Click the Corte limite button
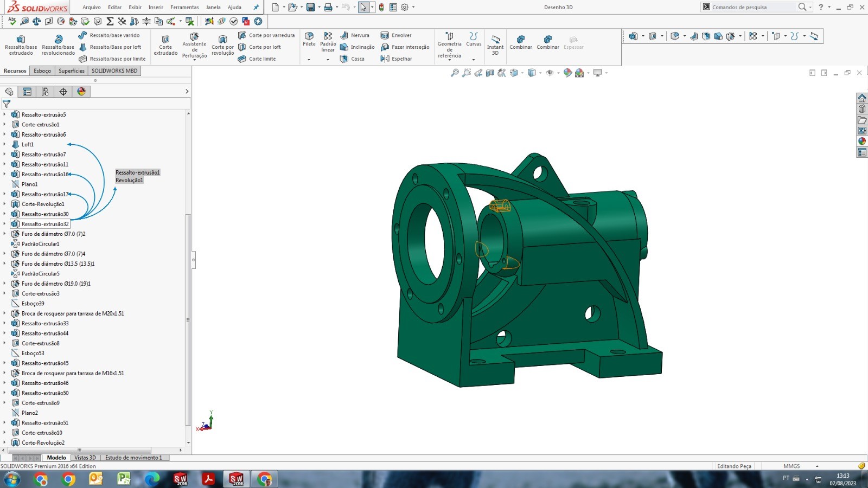The height and width of the screenshot is (488, 868). click(x=257, y=59)
